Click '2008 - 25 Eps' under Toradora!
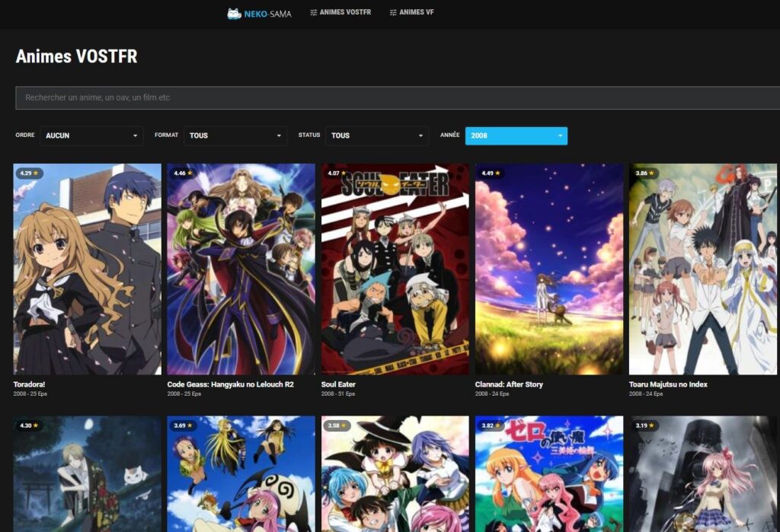 pyautogui.click(x=30, y=393)
